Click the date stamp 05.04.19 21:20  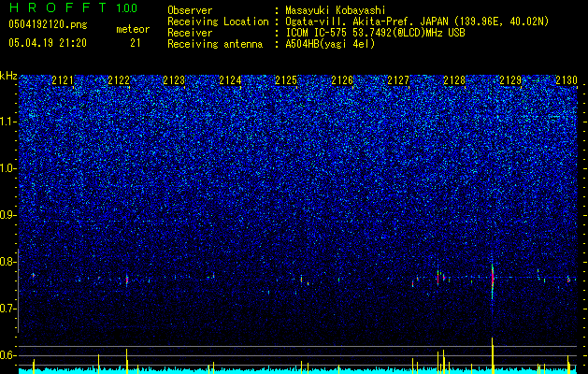pos(48,43)
